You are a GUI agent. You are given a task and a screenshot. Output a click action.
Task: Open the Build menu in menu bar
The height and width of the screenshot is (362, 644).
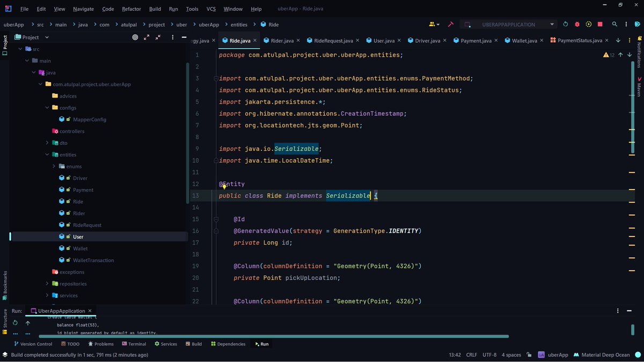155,9
